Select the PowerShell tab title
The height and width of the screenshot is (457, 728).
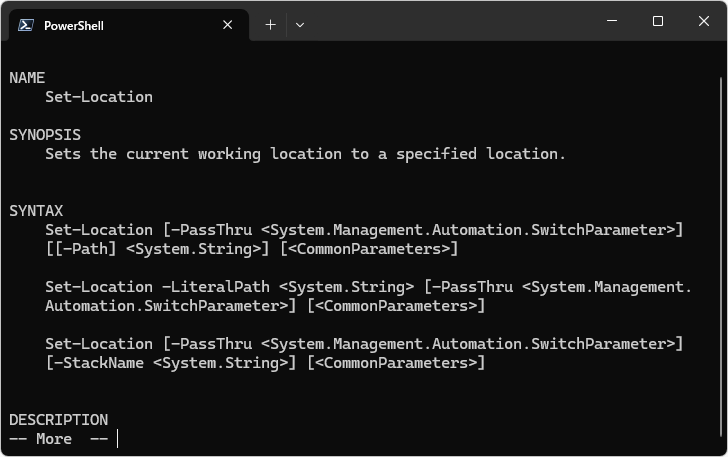point(73,26)
